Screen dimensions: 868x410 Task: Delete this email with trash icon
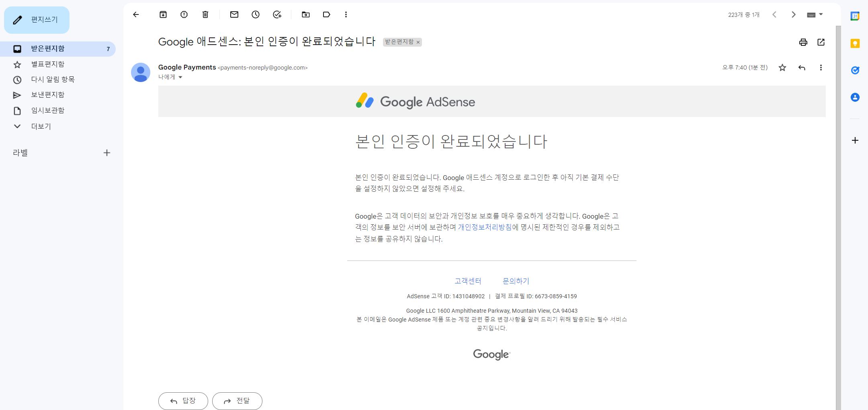click(205, 15)
